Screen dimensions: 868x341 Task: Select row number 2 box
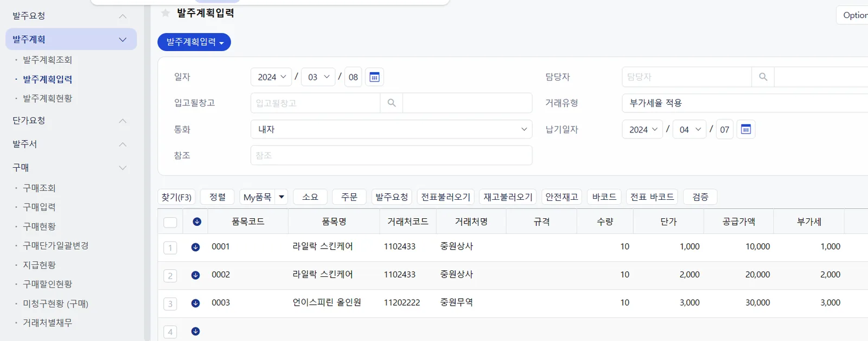(x=170, y=276)
